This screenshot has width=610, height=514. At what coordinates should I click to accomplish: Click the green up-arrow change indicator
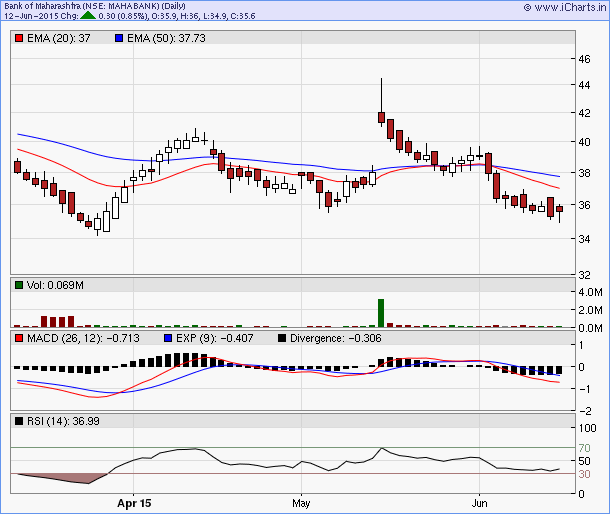pyautogui.click(x=88, y=15)
